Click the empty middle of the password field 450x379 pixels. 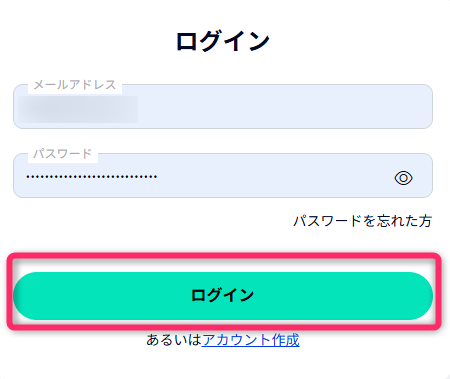(x=273, y=177)
